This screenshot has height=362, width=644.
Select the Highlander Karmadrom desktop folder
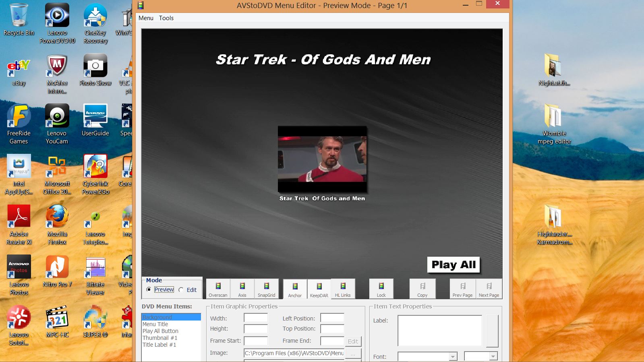click(x=554, y=225)
